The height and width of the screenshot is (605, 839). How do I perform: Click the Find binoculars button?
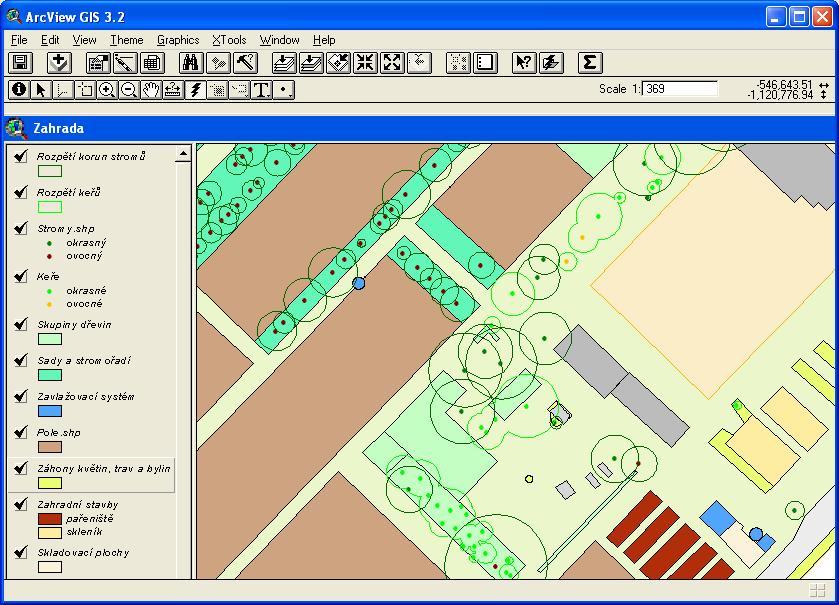click(191, 63)
